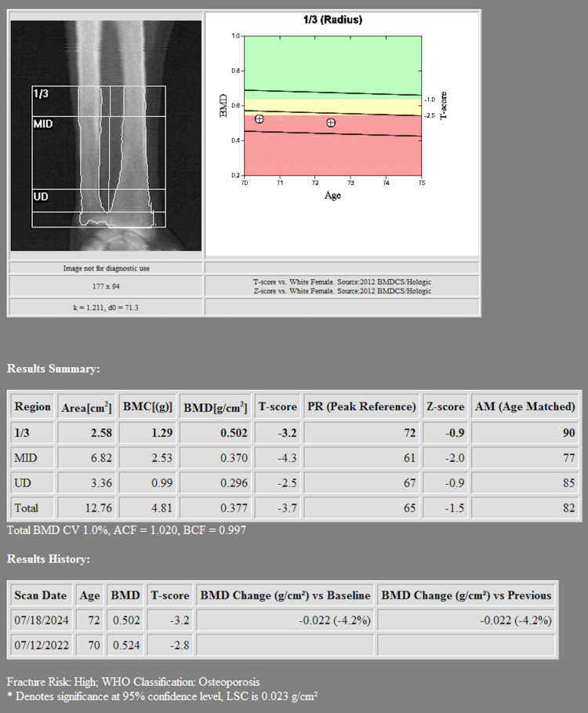Click the 'k = 1.211, d0 = 71.3' text
The height and width of the screenshot is (713, 588).
106,307
